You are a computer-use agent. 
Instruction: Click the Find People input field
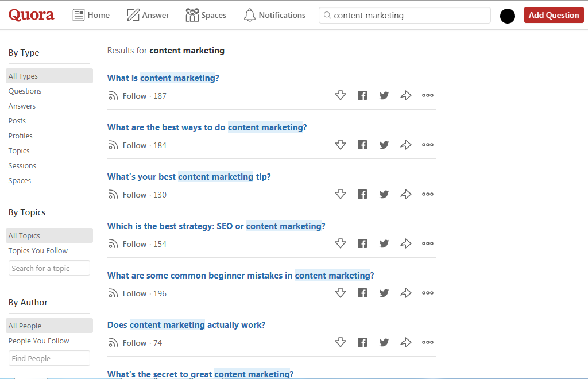[49, 358]
